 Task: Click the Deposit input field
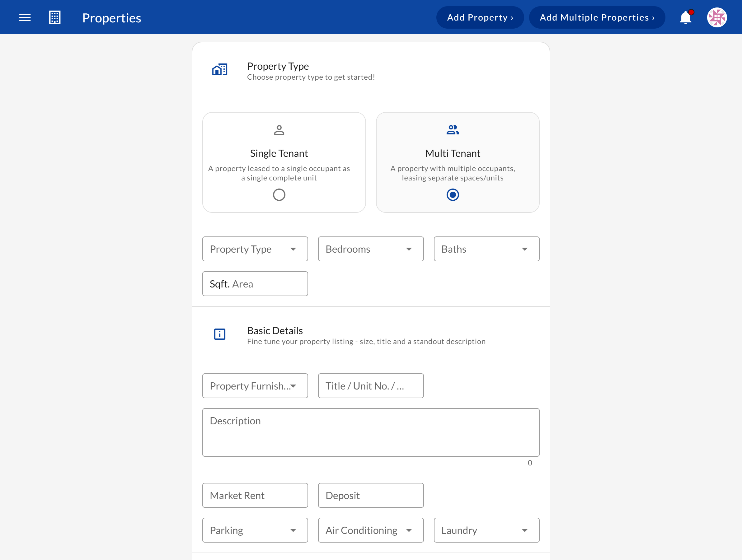click(371, 495)
